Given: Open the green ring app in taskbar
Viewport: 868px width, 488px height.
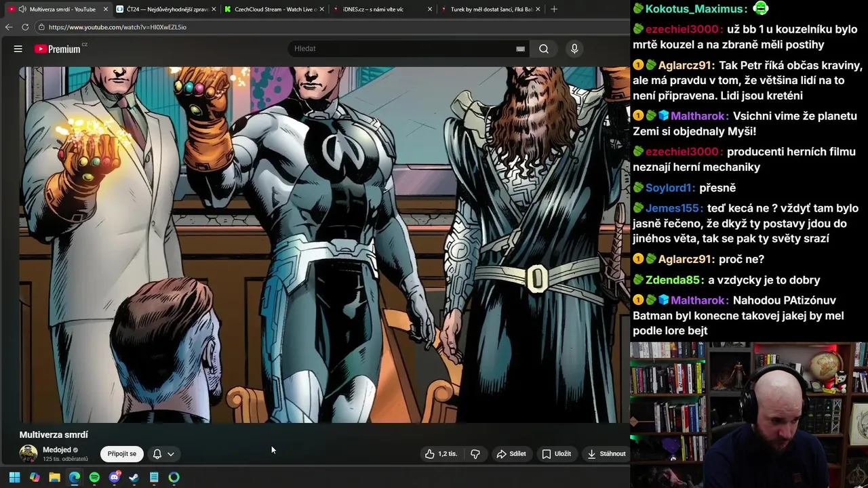Looking at the screenshot, I should click(174, 477).
